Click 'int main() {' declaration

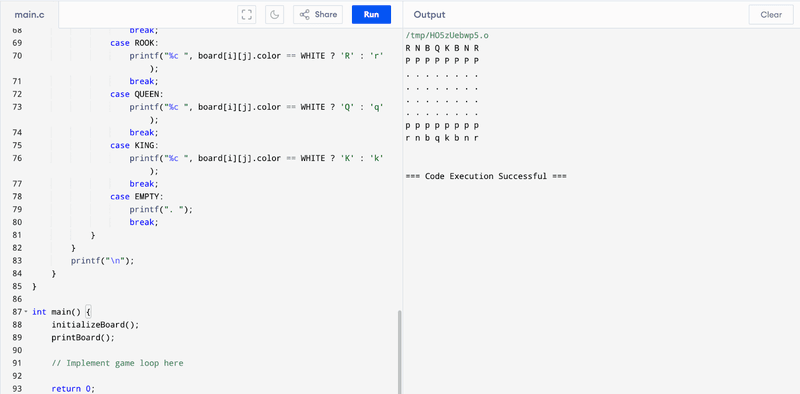61,311
